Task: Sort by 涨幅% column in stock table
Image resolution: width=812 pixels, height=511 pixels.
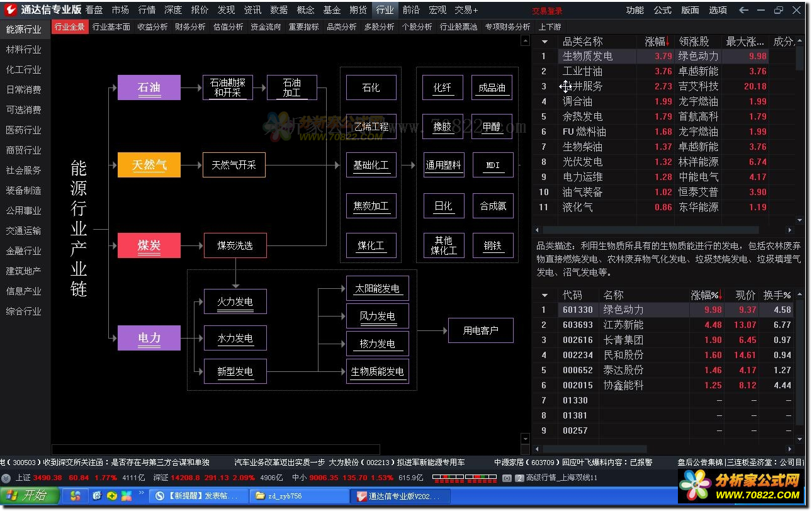Action: pos(705,295)
